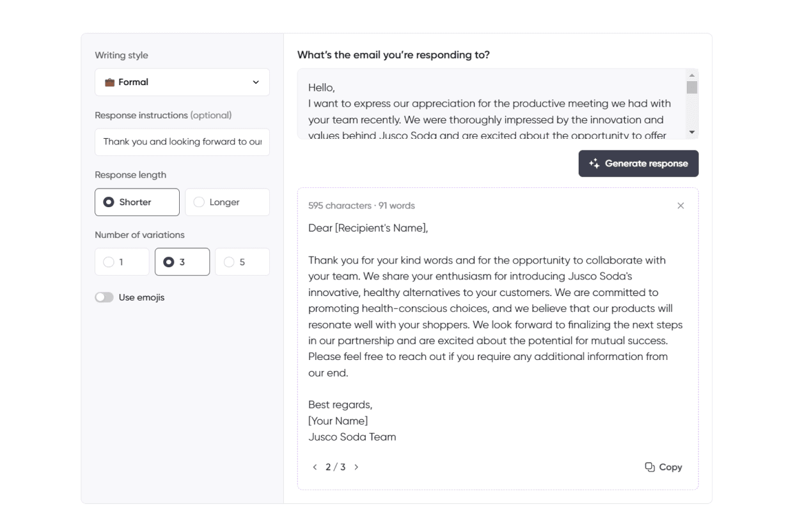793x532 pixels.
Task: Click the sparkle icon on Generate response
Action: click(x=594, y=164)
